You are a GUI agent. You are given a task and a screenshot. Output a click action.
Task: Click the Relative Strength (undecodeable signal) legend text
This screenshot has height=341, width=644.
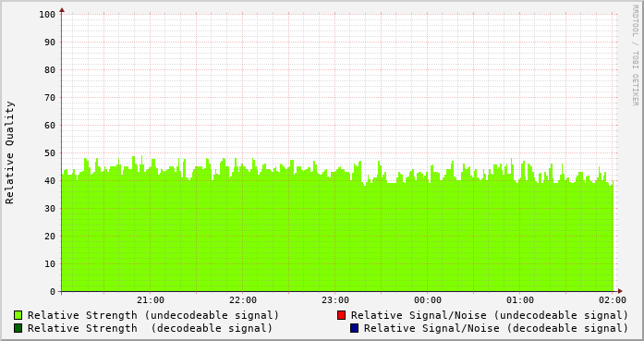pyautogui.click(x=153, y=315)
